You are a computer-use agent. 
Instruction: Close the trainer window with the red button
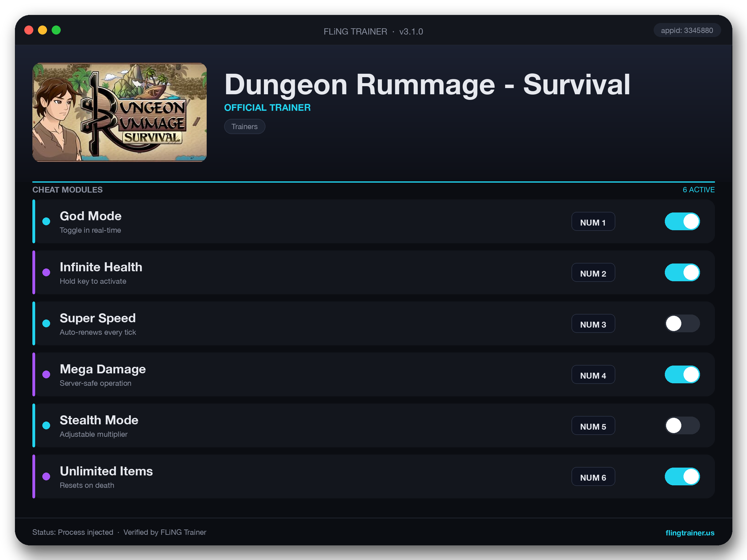pos(29,30)
